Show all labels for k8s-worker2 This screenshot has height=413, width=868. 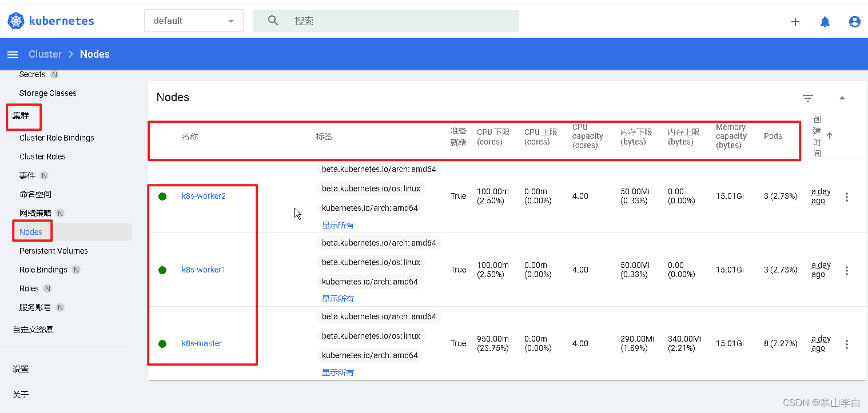pos(337,225)
